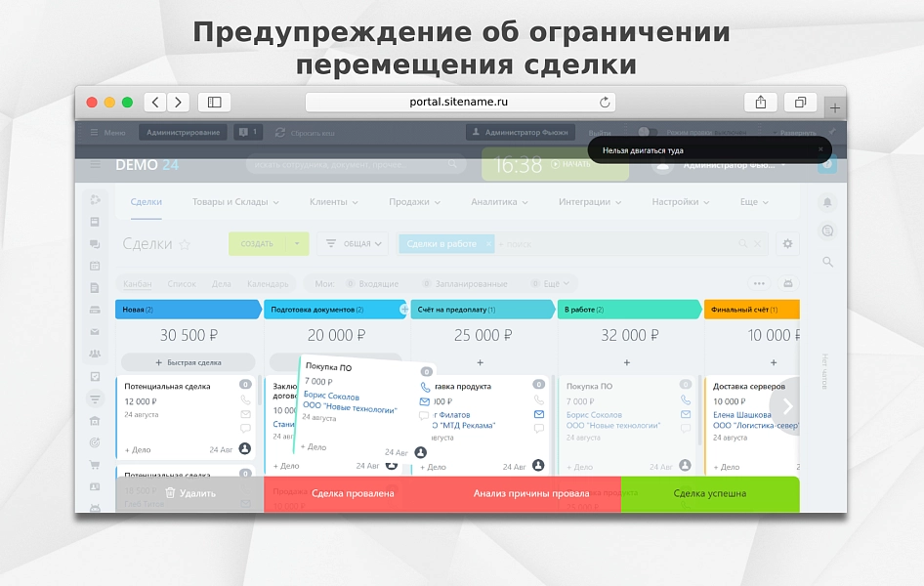Image resolution: width=924 pixels, height=586 pixels.
Task: Start the workday with 'Начать'
Action: 570,164
